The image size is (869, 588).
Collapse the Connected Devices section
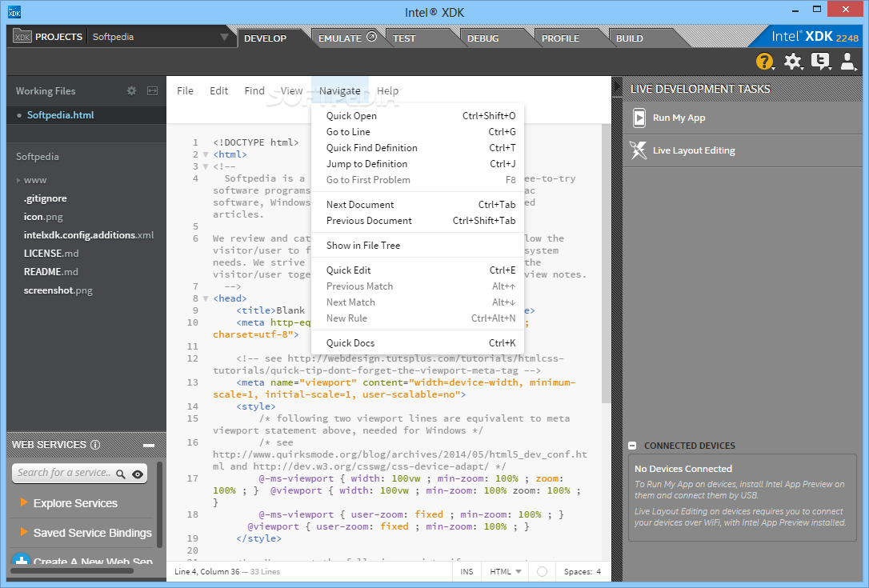click(x=633, y=446)
